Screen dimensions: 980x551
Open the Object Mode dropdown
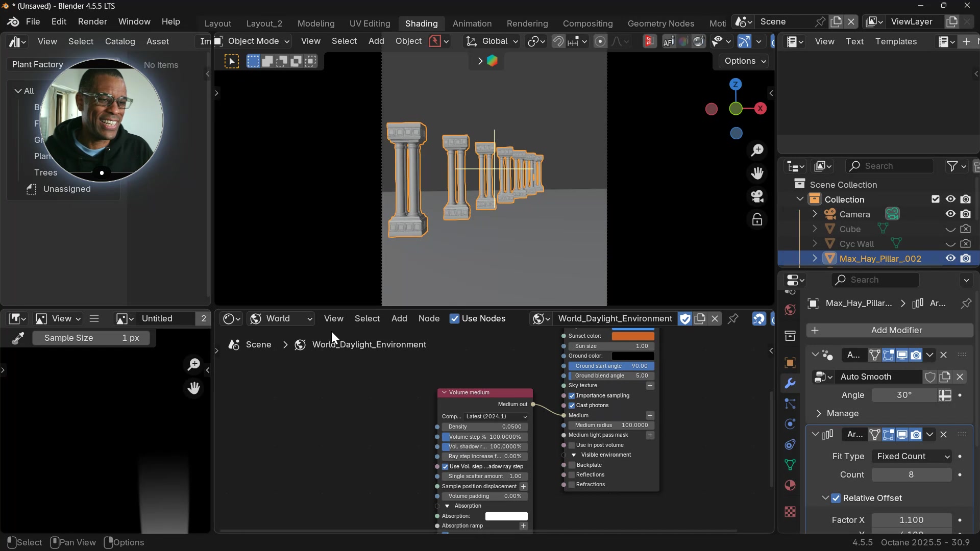coord(253,41)
